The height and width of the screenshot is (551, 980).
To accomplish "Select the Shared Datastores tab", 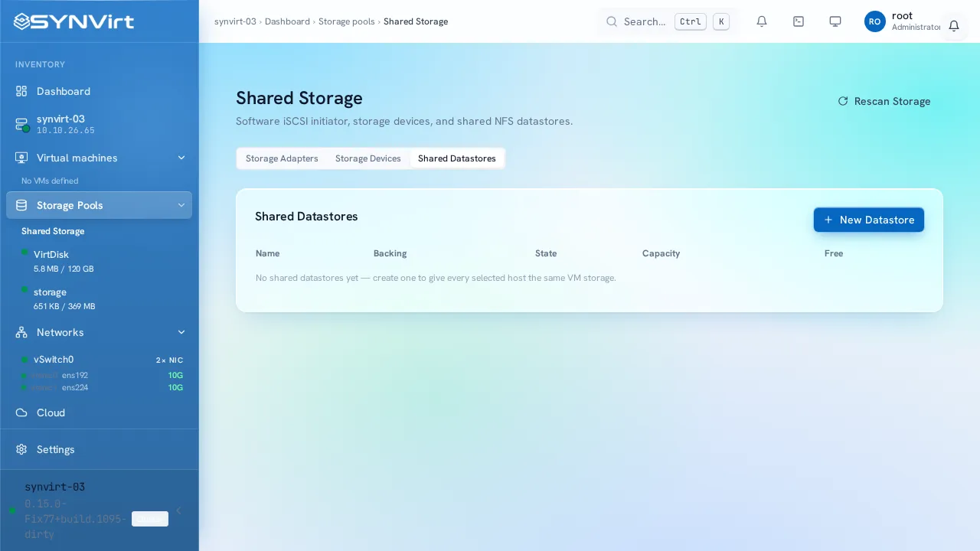I will [457, 158].
